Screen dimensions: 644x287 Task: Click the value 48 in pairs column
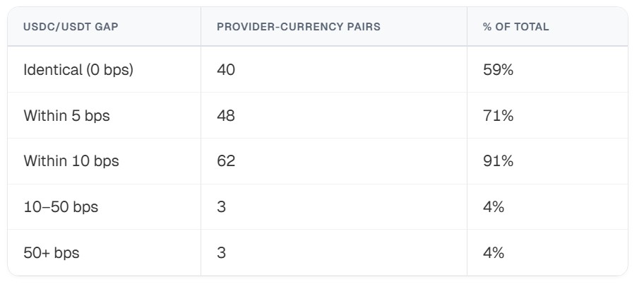[x=226, y=115]
